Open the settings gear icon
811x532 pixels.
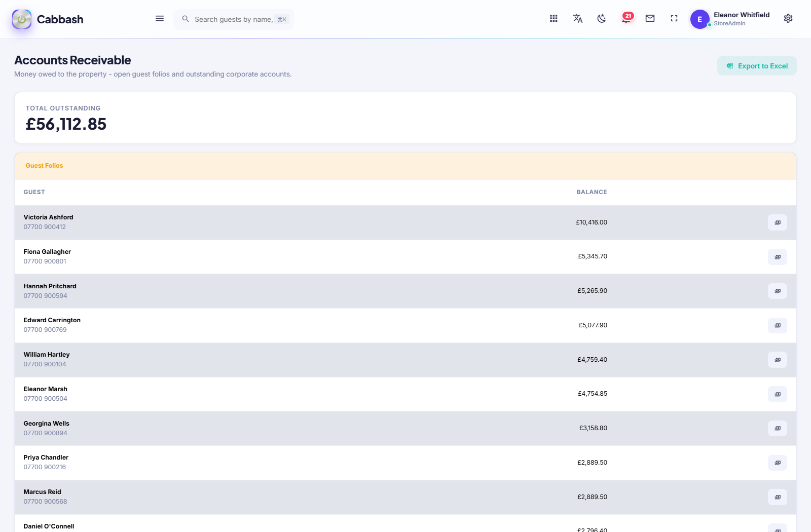pos(788,18)
